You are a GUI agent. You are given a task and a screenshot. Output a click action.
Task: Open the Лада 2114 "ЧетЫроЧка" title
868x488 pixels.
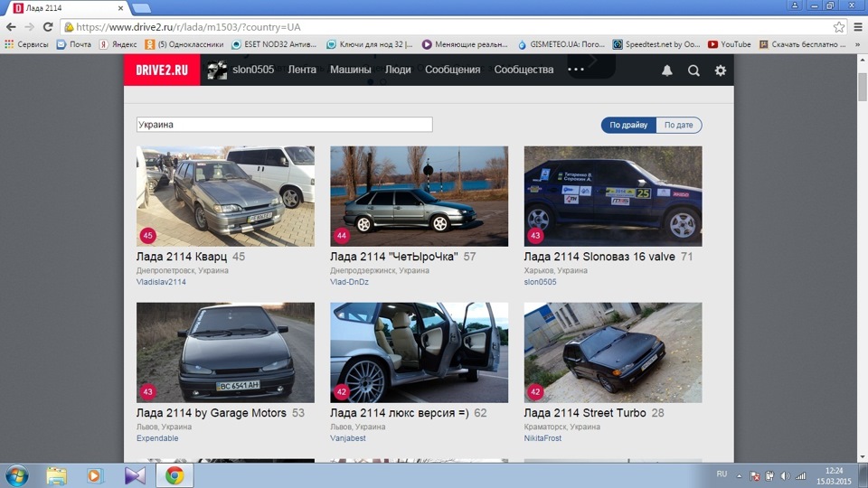point(394,257)
